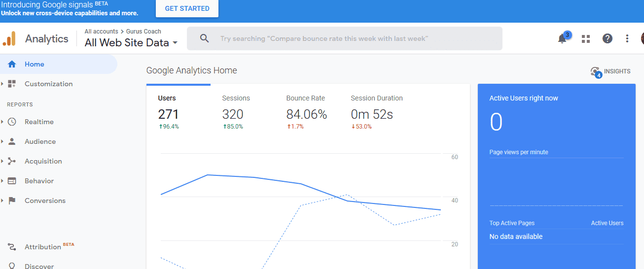
Task: Expand the Acquisition reports arrow
Action: 2,161
